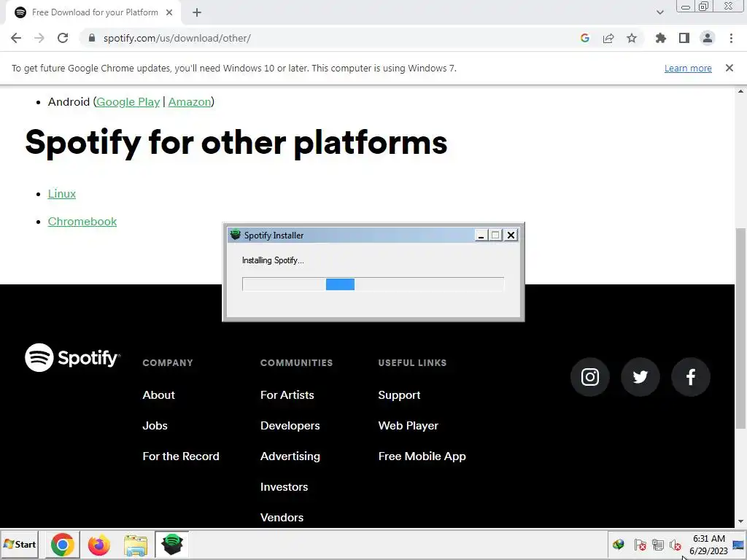Open Advertising footer link
This screenshot has height=560, width=747.
[290, 456]
